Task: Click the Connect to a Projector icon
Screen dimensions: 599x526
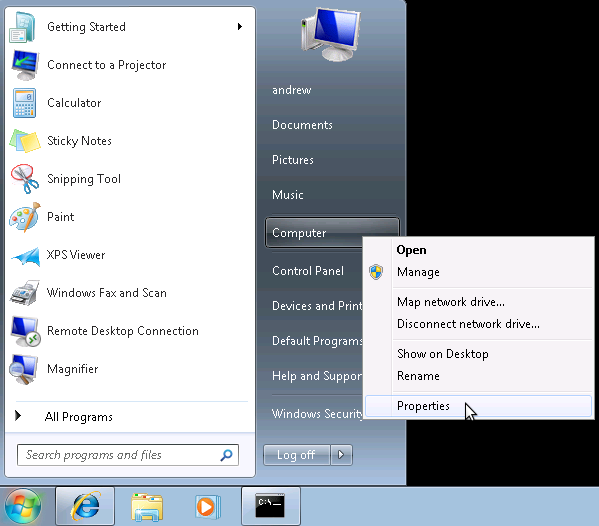Action: click(24, 65)
